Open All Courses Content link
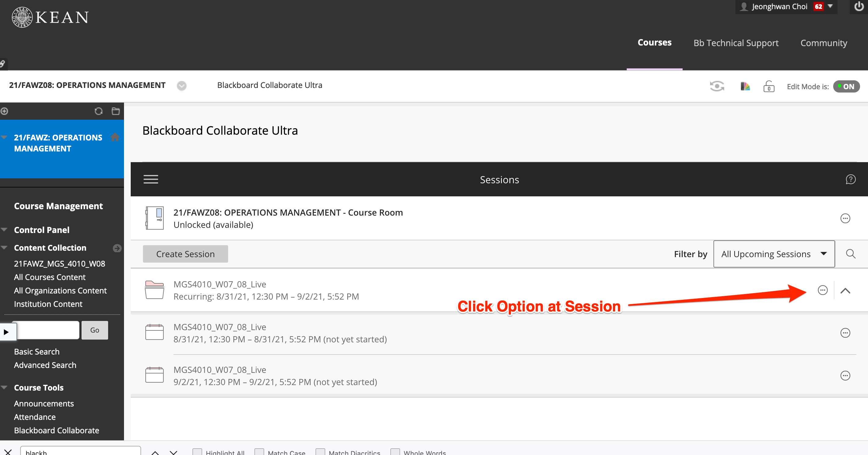This screenshot has width=868, height=455. tap(50, 277)
